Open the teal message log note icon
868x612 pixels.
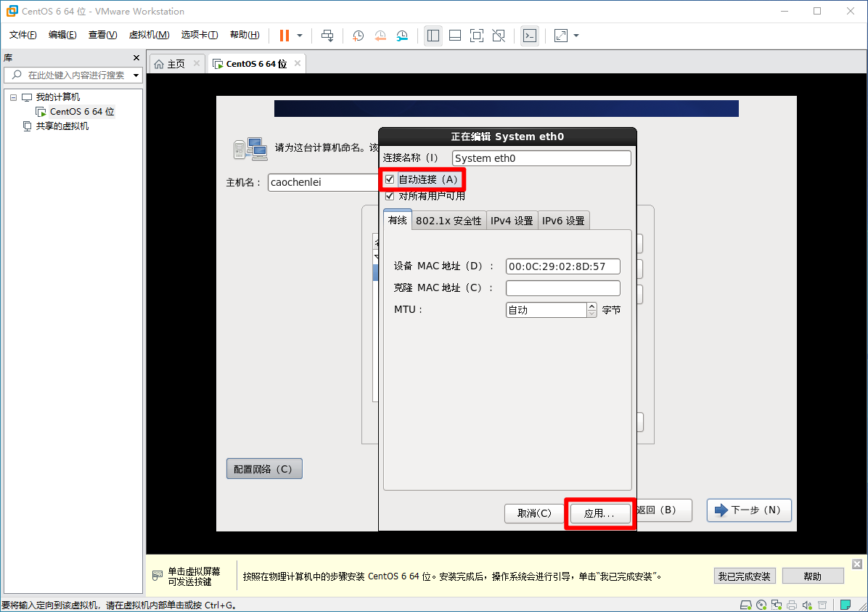[846, 605]
